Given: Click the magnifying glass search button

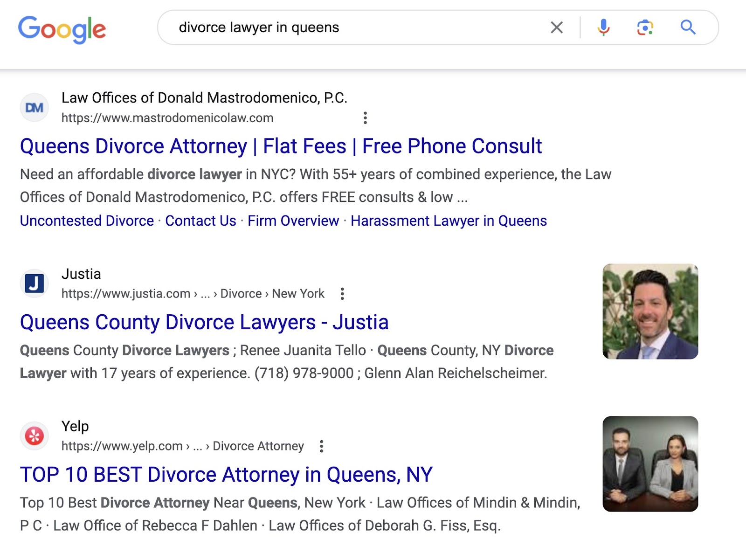Looking at the screenshot, I should click(688, 28).
